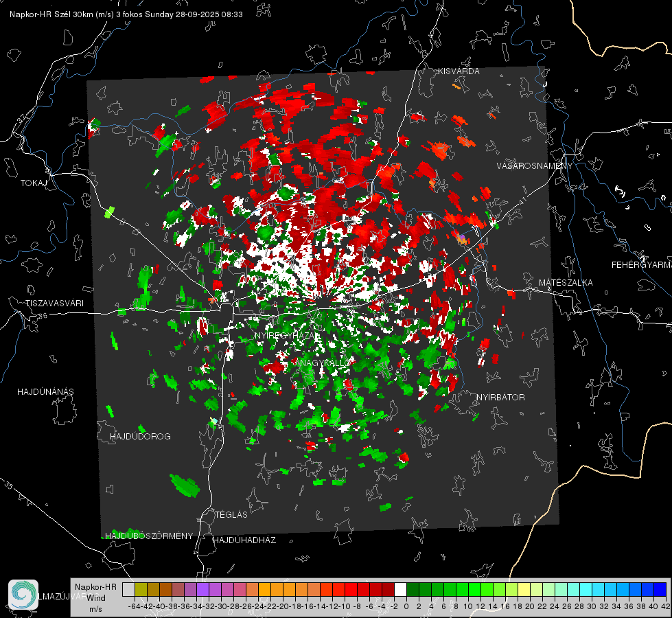Click the Napkor-HR label in the legend
The height and width of the screenshot is (618, 672).
95,587
